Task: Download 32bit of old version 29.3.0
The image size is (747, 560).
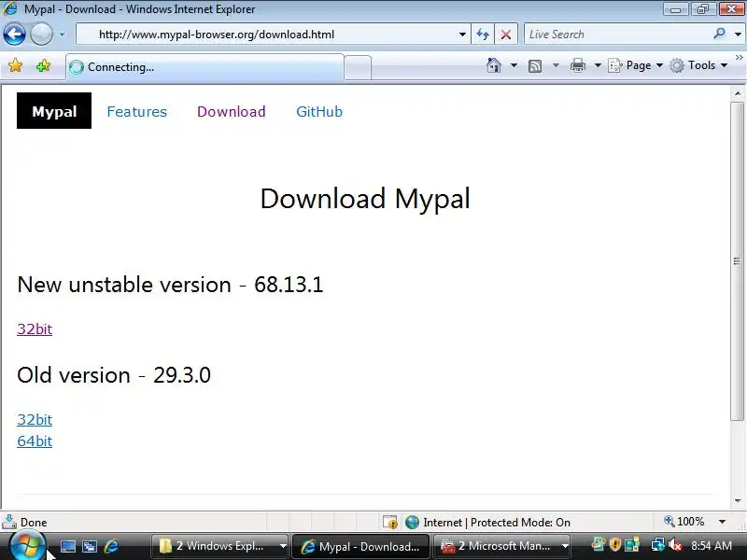Action: pyautogui.click(x=35, y=419)
